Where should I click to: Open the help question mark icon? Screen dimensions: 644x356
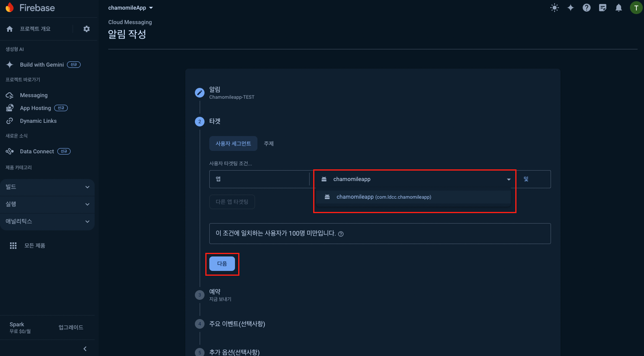[587, 8]
